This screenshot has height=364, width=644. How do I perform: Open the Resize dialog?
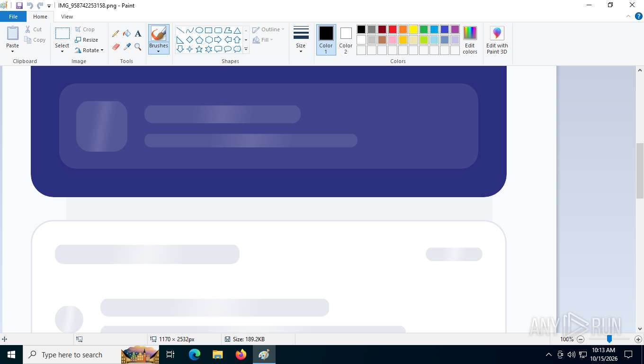coord(86,40)
